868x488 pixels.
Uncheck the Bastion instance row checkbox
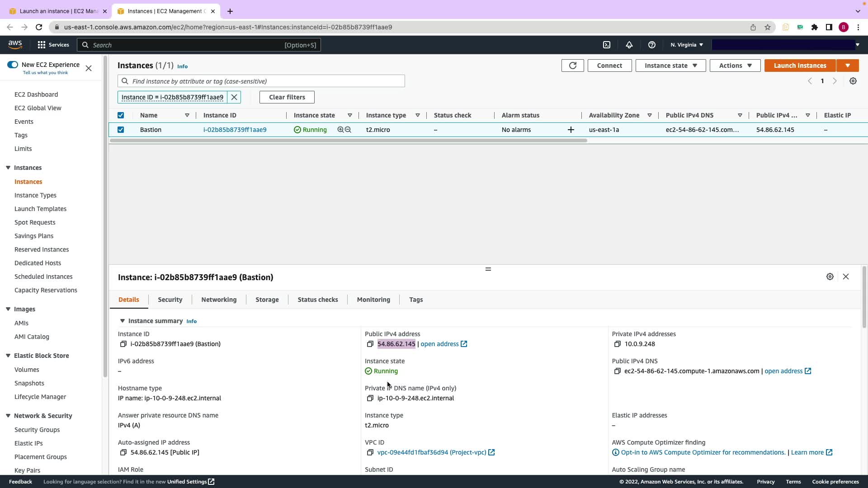coord(121,130)
